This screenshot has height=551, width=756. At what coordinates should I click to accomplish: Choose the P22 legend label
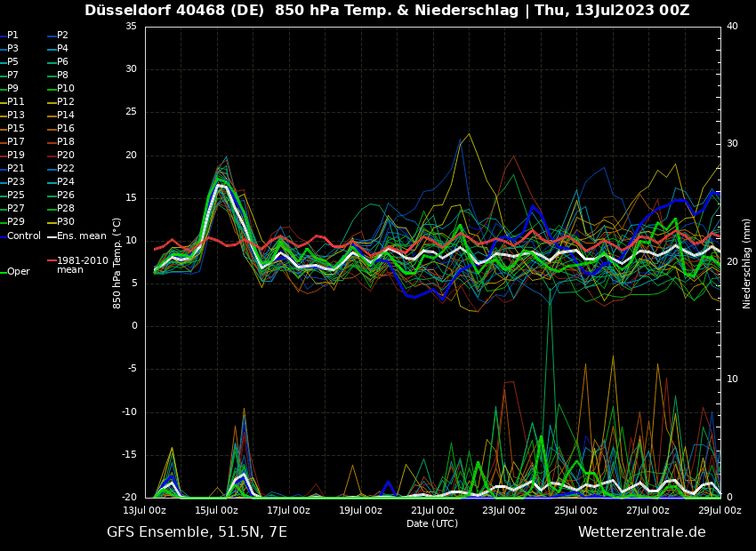tap(65, 169)
